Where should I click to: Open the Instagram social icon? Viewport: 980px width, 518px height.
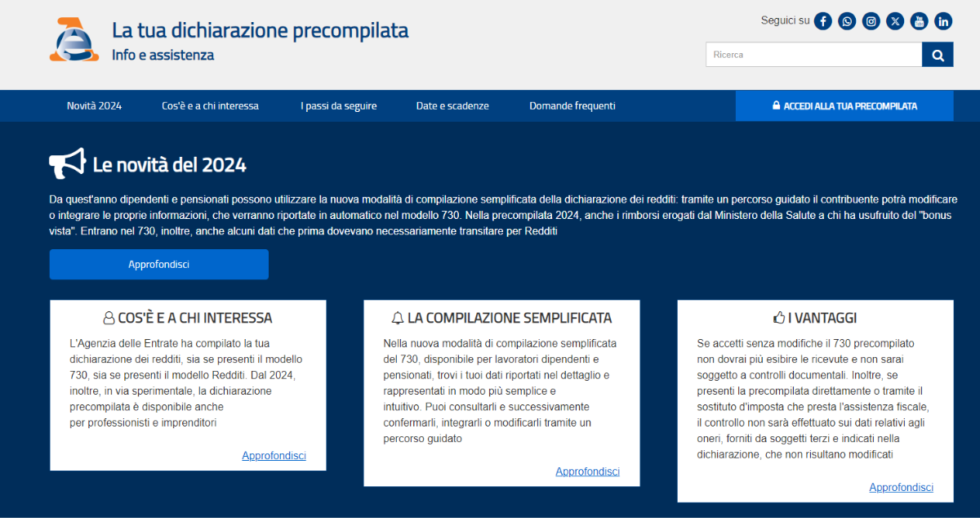click(x=871, y=21)
